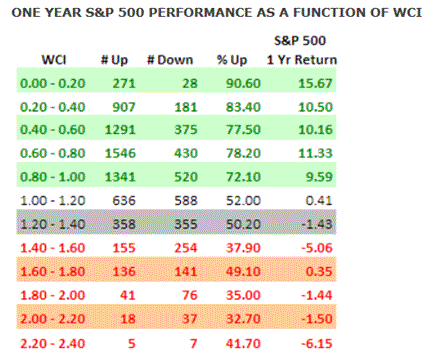Click the S&P 500 1 Yr Return header
The width and height of the screenshot is (429, 363).
(302, 50)
